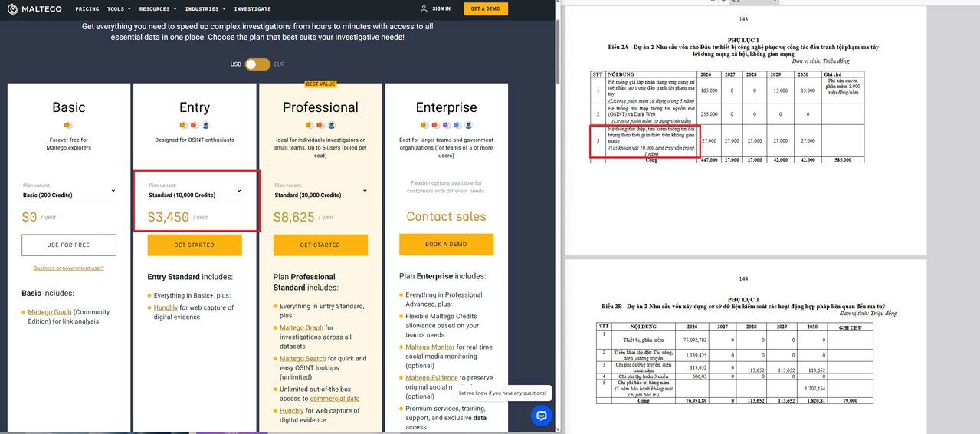This screenshot has height=434, width=980.
Task: Click the yellow product icon under Entry heading
Action: pos(184,125)
